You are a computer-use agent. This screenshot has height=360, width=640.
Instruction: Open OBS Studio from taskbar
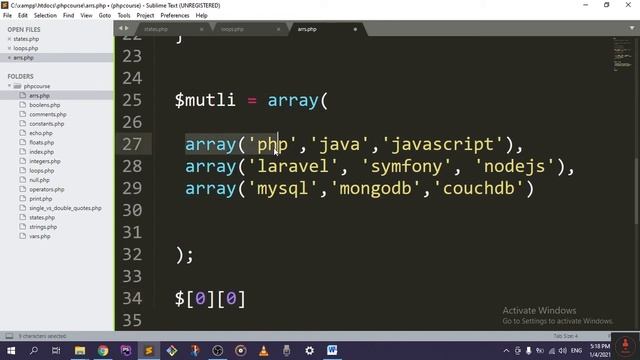click(x=218, y=351)
